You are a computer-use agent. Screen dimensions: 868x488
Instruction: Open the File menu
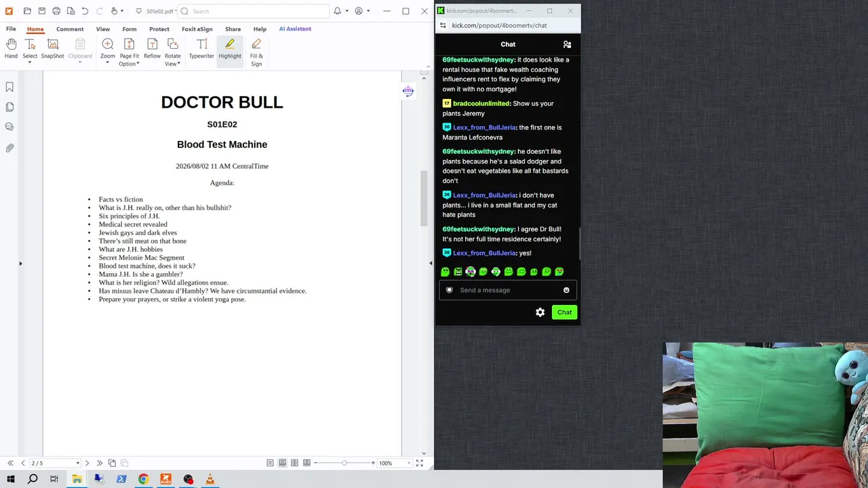click(x=11, y=29)
